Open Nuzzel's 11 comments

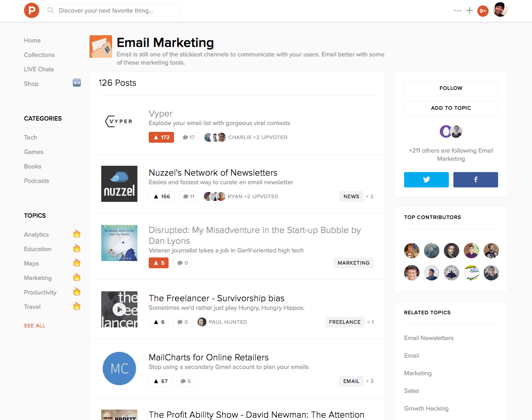tap(188, 196)
